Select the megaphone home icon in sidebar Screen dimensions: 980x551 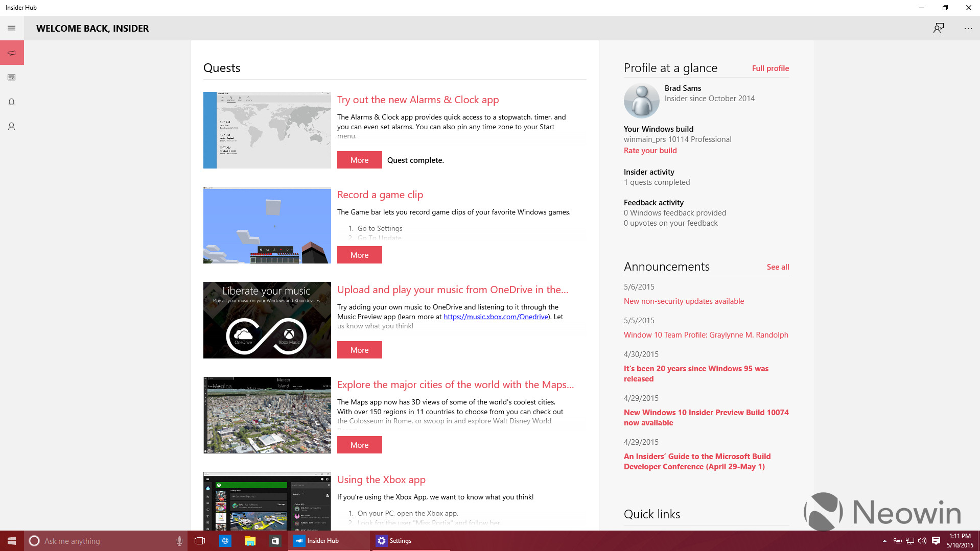click(x=12, y=53)
